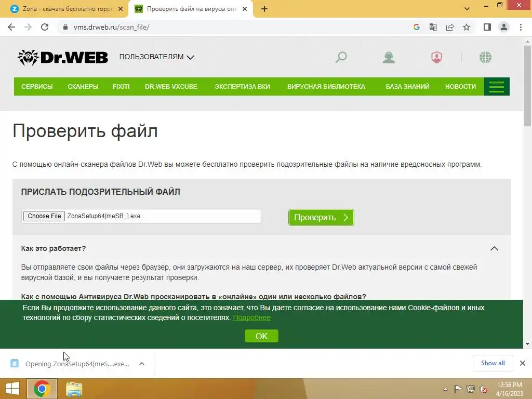Open Chrome three-dot menu

[521, 27]
